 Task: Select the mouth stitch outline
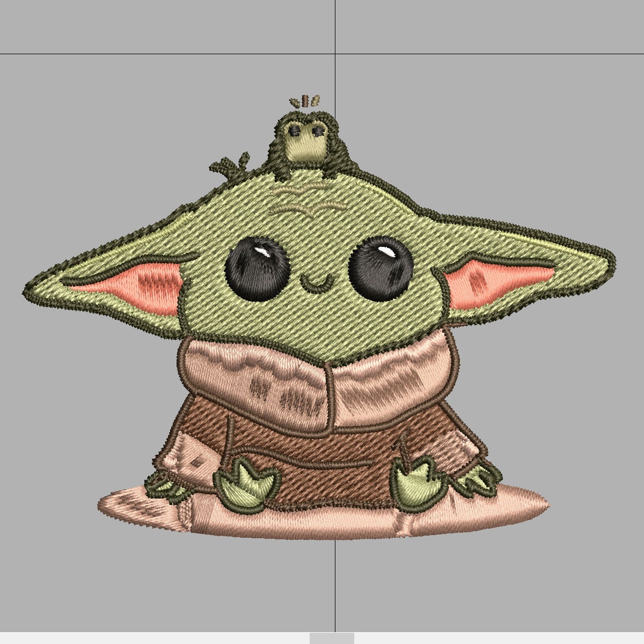click(x=320, y=281)
